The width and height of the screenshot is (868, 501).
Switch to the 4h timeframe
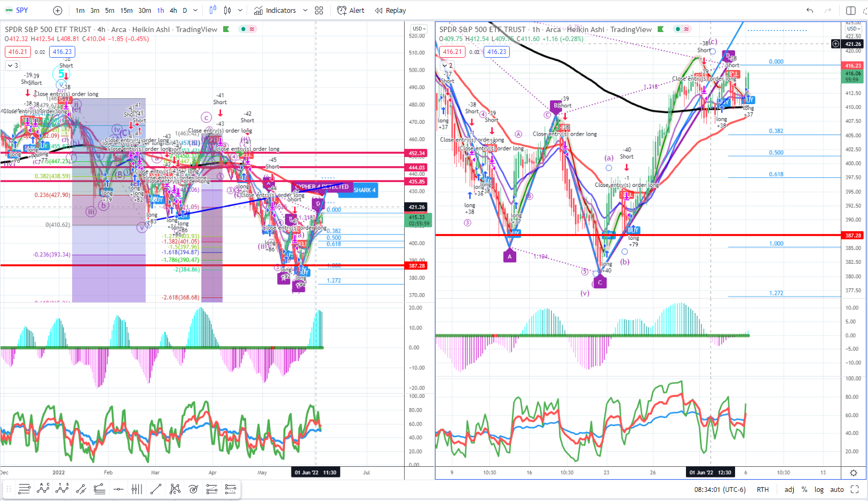click(x=173, y=11)
